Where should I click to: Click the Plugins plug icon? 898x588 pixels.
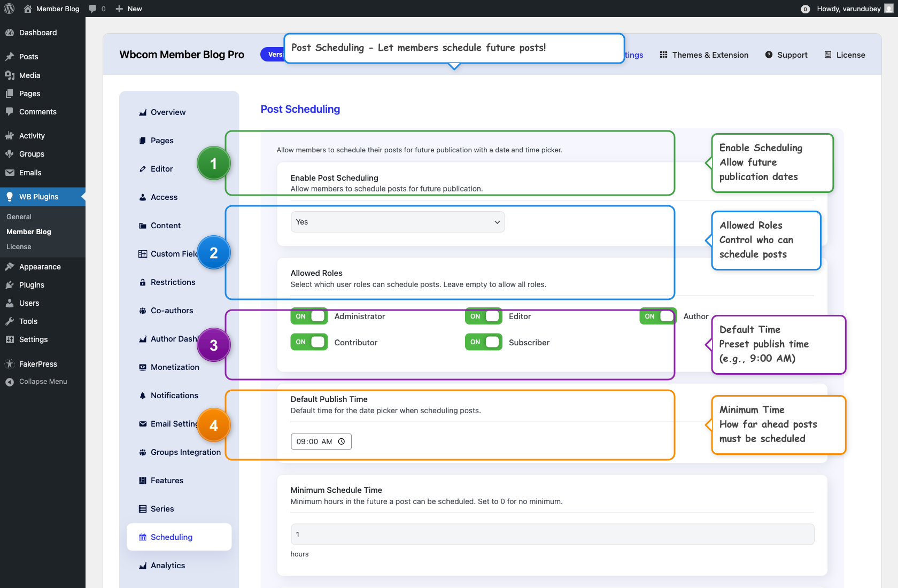[x=10, y=285]
